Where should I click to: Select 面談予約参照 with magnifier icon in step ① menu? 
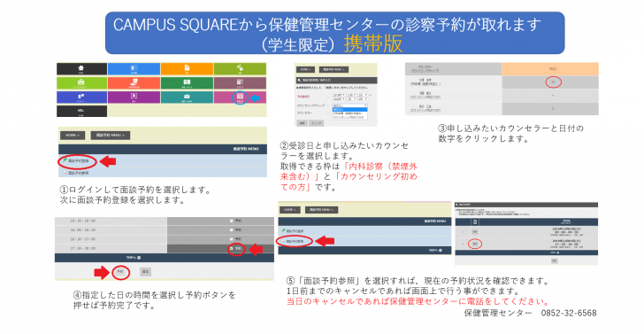[76, 173]
